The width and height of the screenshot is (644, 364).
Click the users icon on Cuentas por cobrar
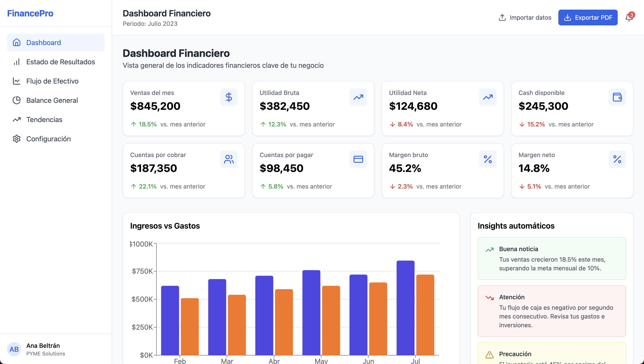[x=228, y=159]
